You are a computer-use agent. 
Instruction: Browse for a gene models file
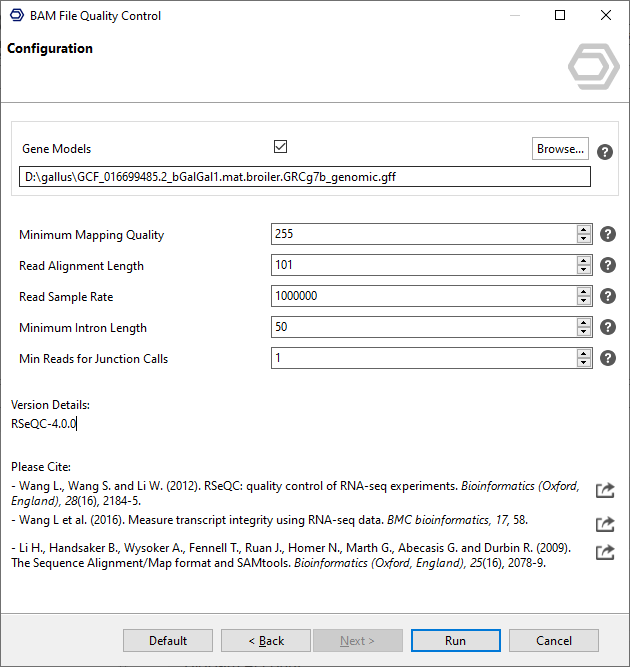tap(560, 148)
